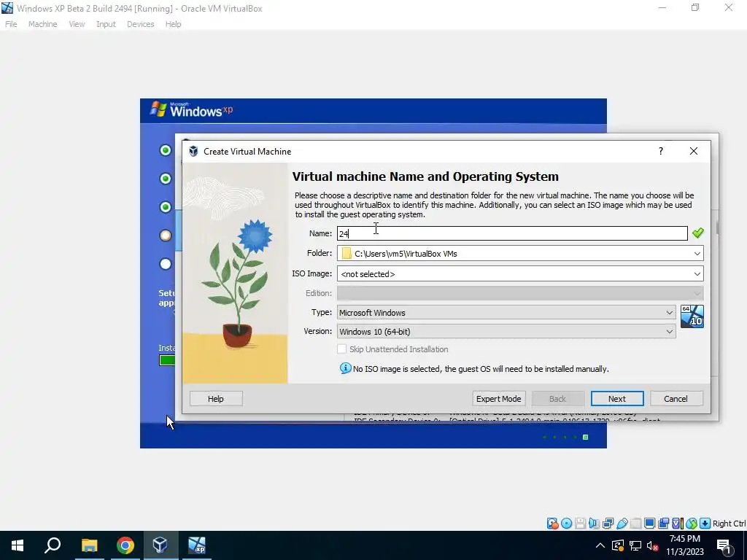Viewport: 747px width, 560px height.
Task: Open taskbar Search magnifier
Action: [53, 545]
